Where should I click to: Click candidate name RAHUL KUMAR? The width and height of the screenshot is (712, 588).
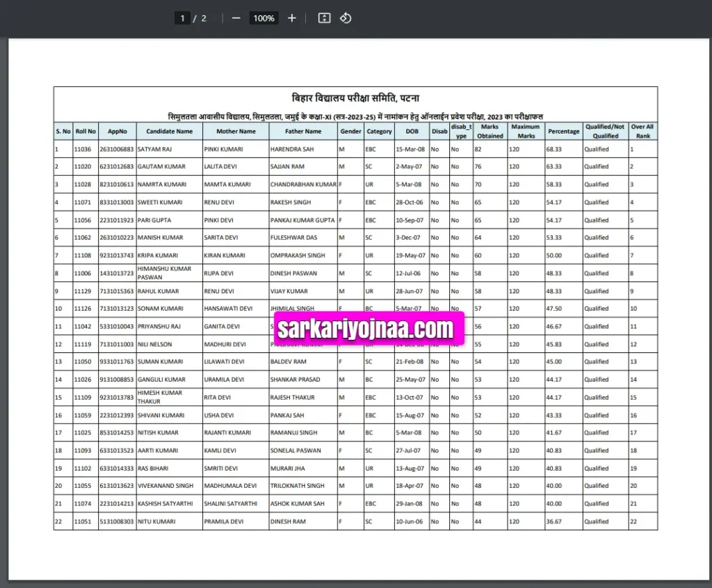(x=158, y=291)
